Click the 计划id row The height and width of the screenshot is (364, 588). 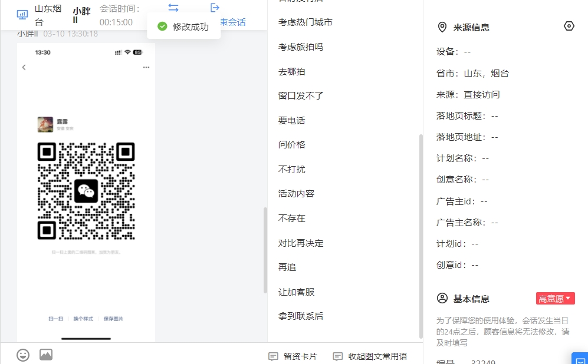click(458, 244)
